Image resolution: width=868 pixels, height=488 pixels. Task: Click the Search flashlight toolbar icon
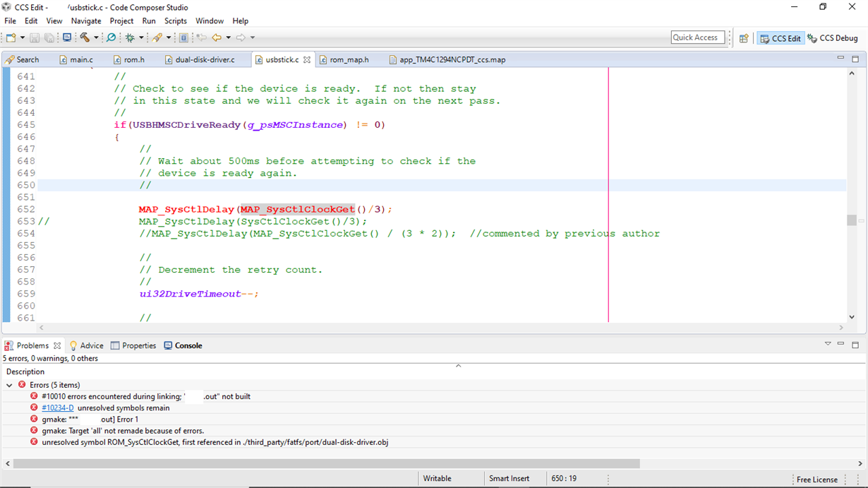click(x=157, y=37)
